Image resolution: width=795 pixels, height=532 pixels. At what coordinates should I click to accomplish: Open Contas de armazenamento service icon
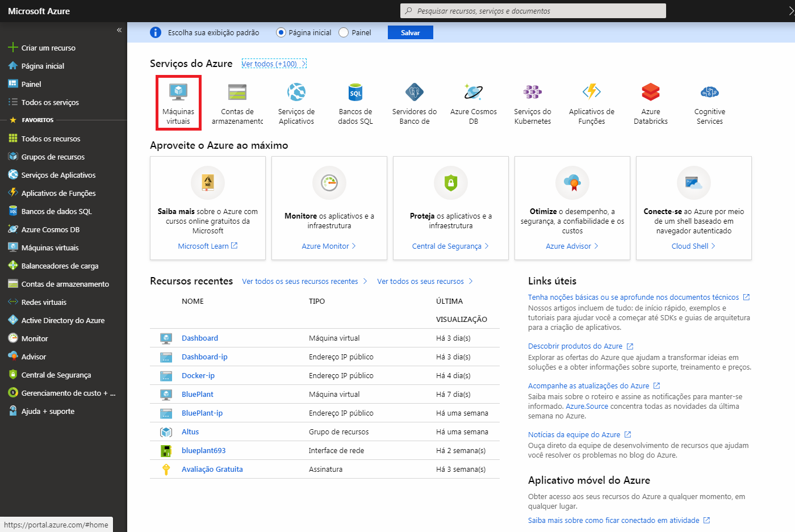click(237, 91)
